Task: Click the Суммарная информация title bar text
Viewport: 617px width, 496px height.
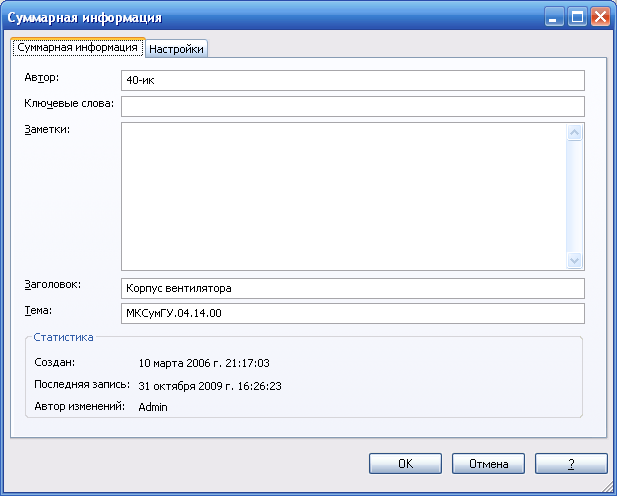Action: 85,18
